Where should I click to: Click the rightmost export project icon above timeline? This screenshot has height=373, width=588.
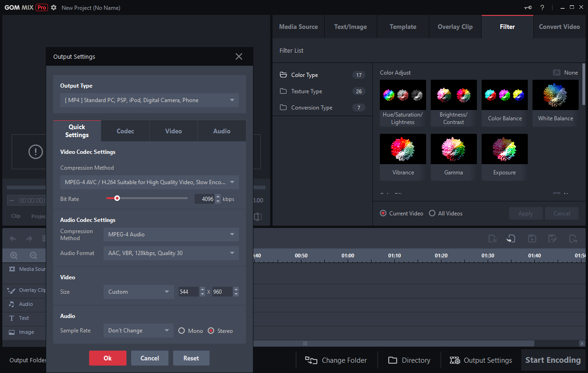coord(573,239)
